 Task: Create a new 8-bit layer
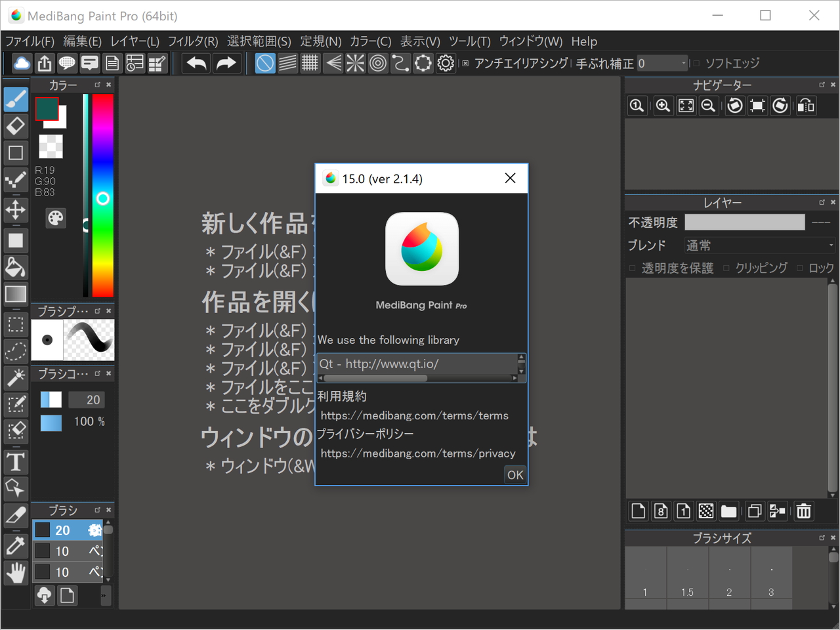click(661, 511)
